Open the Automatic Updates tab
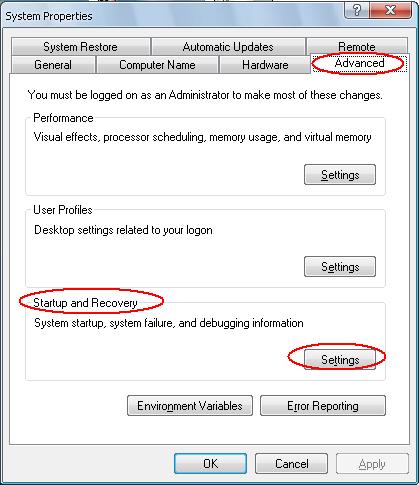Image resolution: width=419 pixels, height=485 pixels. tap(228, 47)
